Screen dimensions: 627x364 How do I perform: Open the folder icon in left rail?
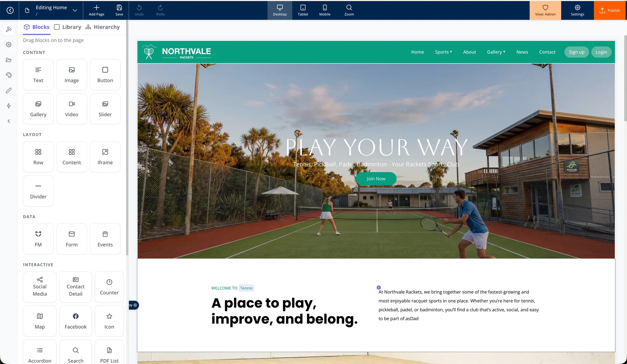[x=9, y=60]
